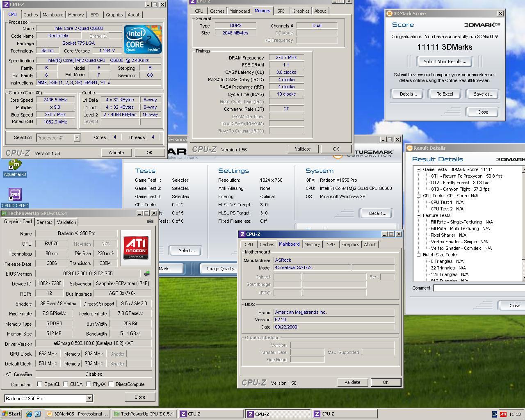Enable the OpenCL checkbox in GPU-Z
525x420 pixels.
(39, 384)
